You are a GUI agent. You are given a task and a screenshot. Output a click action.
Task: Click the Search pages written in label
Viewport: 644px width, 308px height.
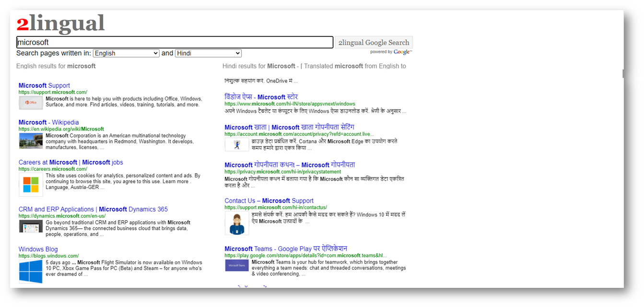coord(53,53)
